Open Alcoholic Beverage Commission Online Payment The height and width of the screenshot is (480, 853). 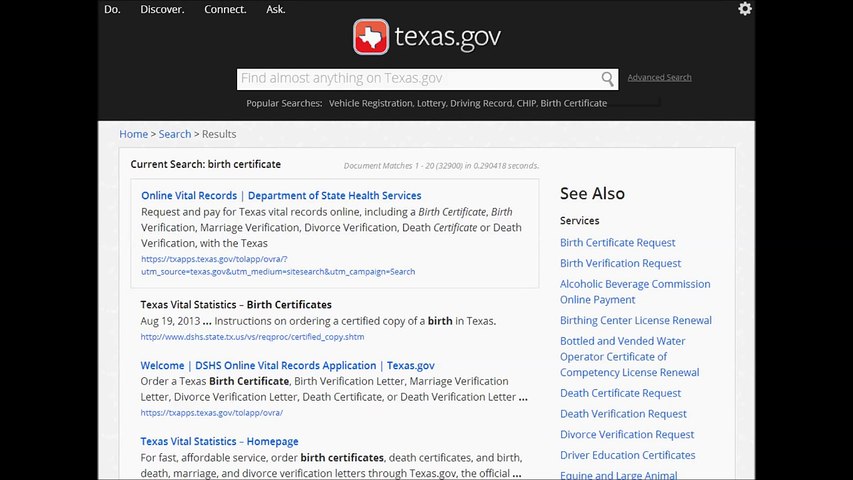pyautogui.click(x=635, y=292)
